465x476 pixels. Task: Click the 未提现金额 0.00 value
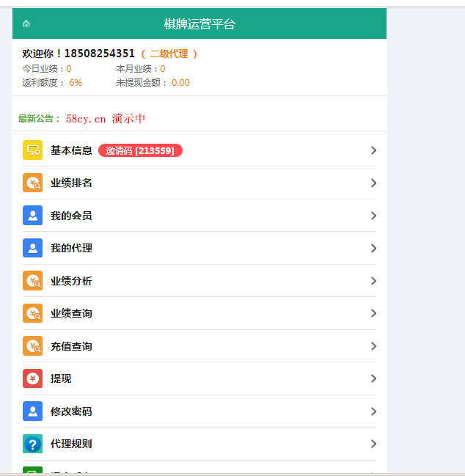180,83
